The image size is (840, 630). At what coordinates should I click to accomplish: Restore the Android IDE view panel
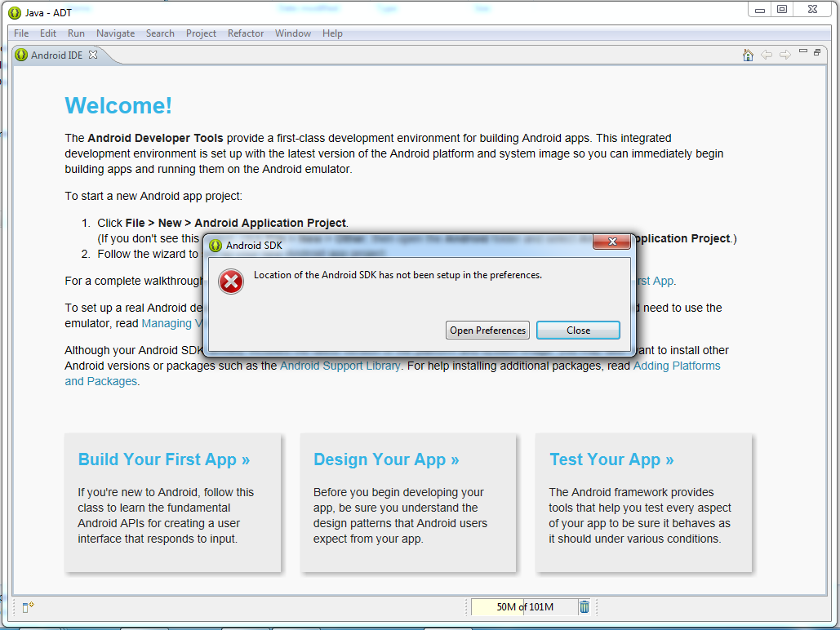tap(817, 52)
